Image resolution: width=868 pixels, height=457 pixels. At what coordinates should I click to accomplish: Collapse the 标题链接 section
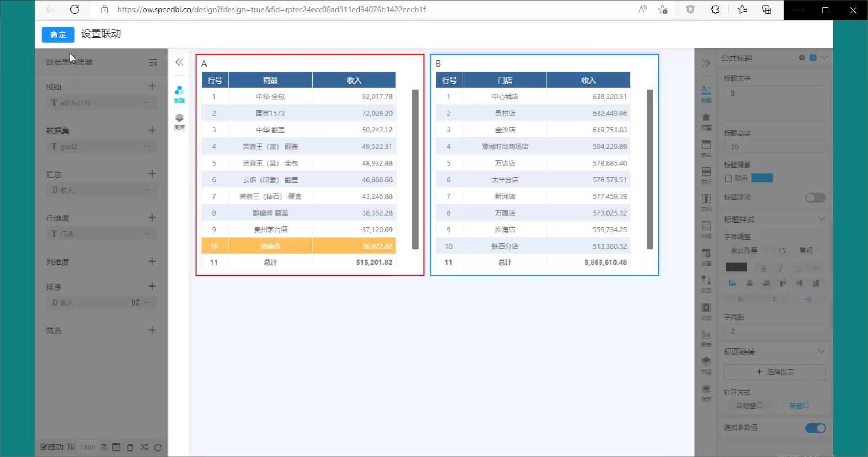tap(821, 351)
